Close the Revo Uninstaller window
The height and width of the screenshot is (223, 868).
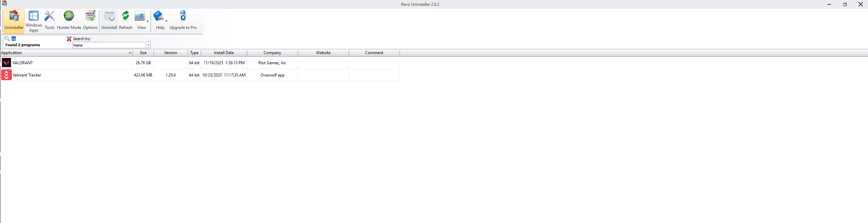click(861, 4)
